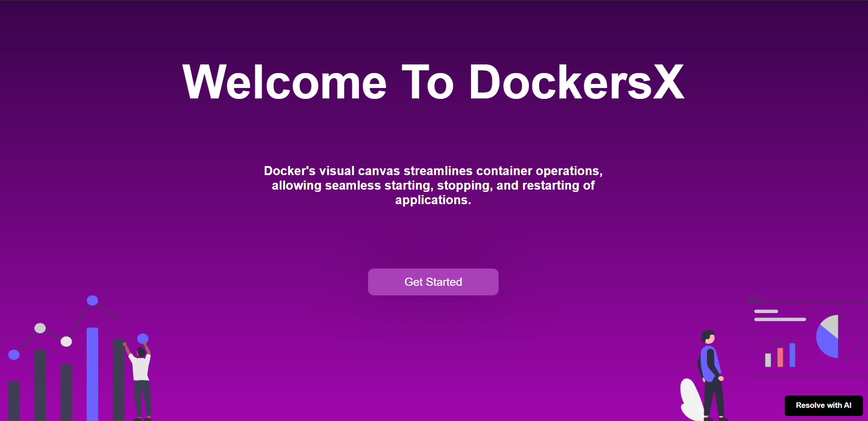This screenshot has height=421, width=868.
Task: Click the topmost purple dot on line graph
Action: tap(92, 300)
